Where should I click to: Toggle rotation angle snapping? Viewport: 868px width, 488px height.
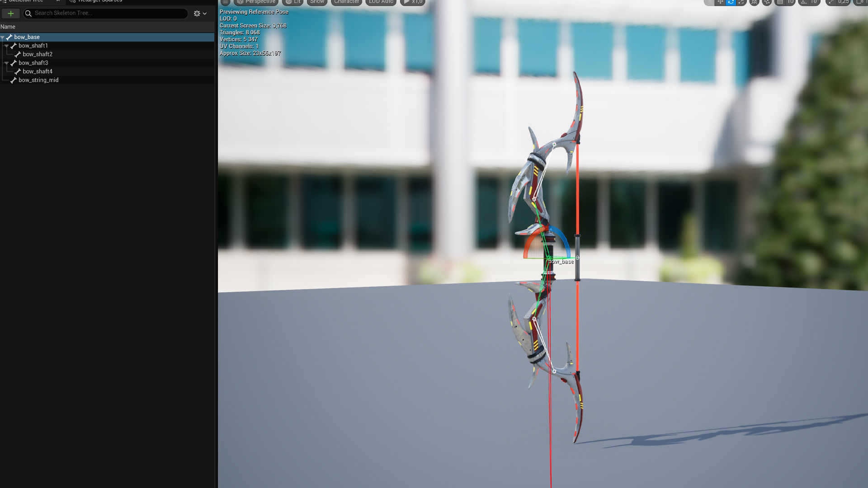coord(804,2)
